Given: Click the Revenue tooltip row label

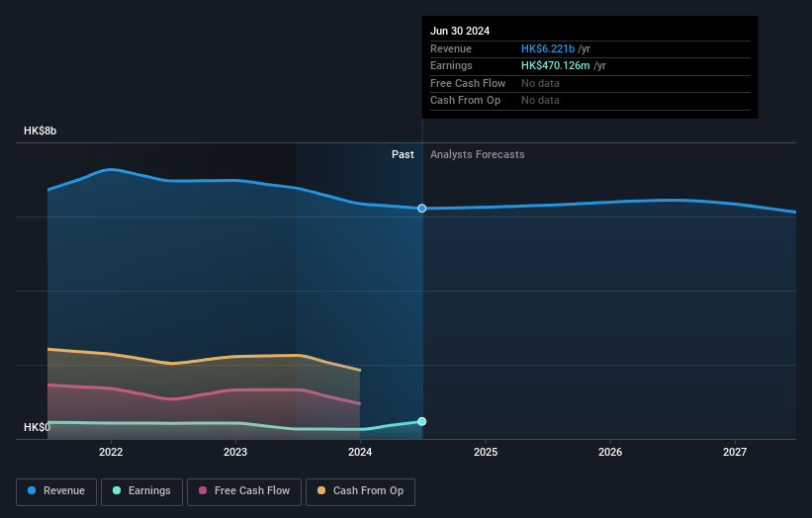Looking at the screenshot, I should tap(451, 48).
